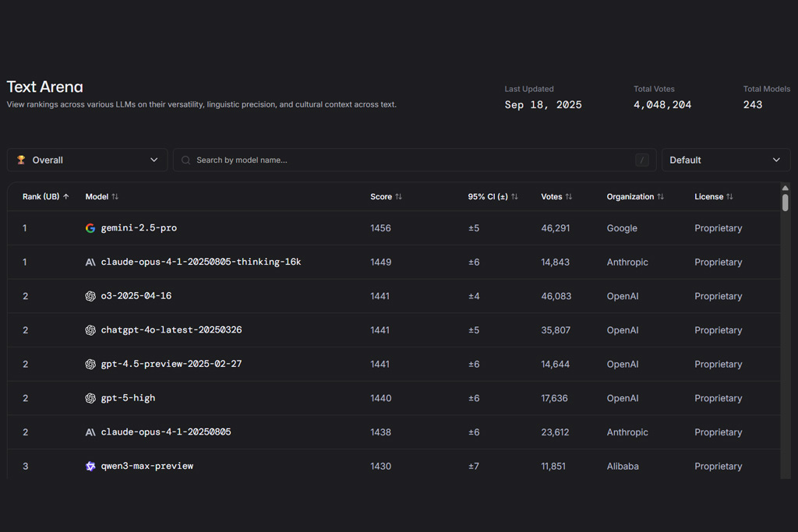Screen dimensions: 798x532
Task: Click the 4,048,204 total votes value
Action: 662,105
